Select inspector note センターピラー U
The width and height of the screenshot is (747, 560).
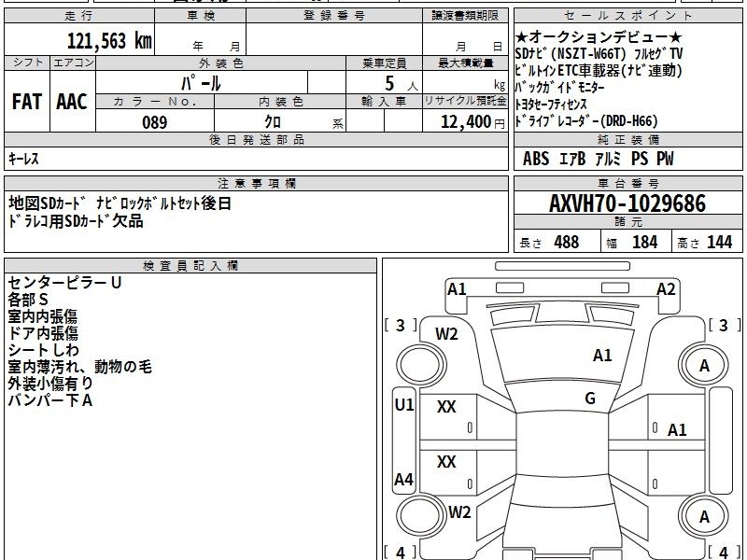pyautogui.click(x=64, y=283)
